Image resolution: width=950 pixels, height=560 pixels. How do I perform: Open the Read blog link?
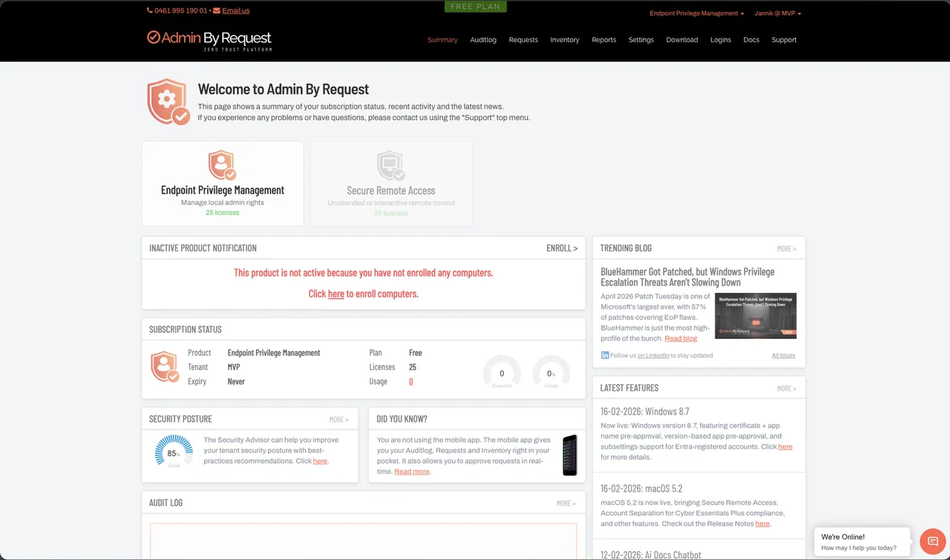[x=681, y=338]
